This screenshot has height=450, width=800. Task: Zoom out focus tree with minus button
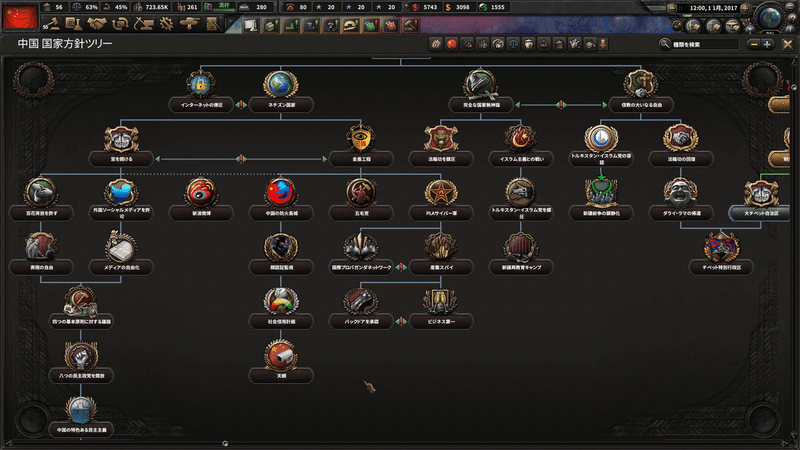754,44
